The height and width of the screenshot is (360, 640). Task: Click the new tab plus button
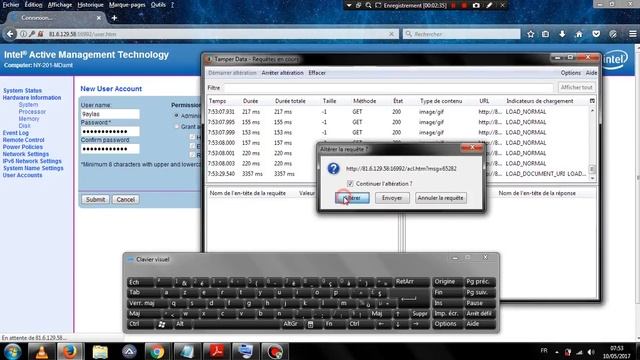[114, 18]
